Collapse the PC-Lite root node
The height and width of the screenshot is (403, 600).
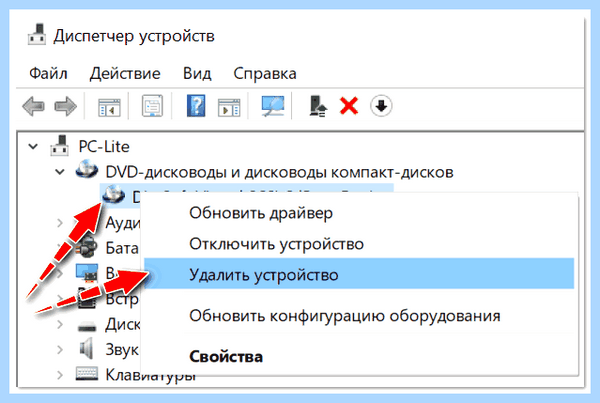click(x=33, y=146)
